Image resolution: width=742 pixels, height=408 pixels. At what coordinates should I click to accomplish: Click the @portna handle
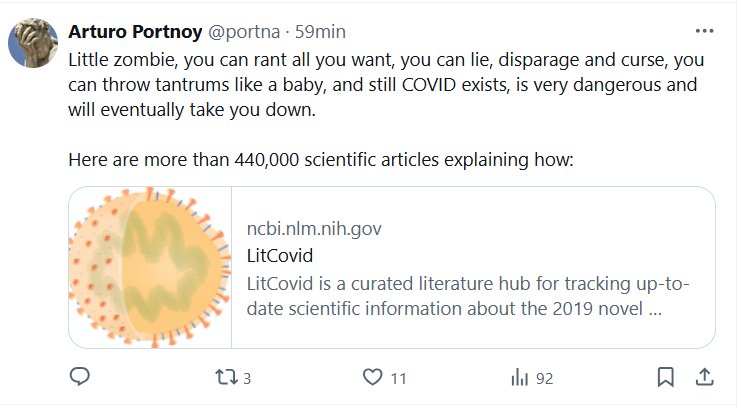(242, 32)
